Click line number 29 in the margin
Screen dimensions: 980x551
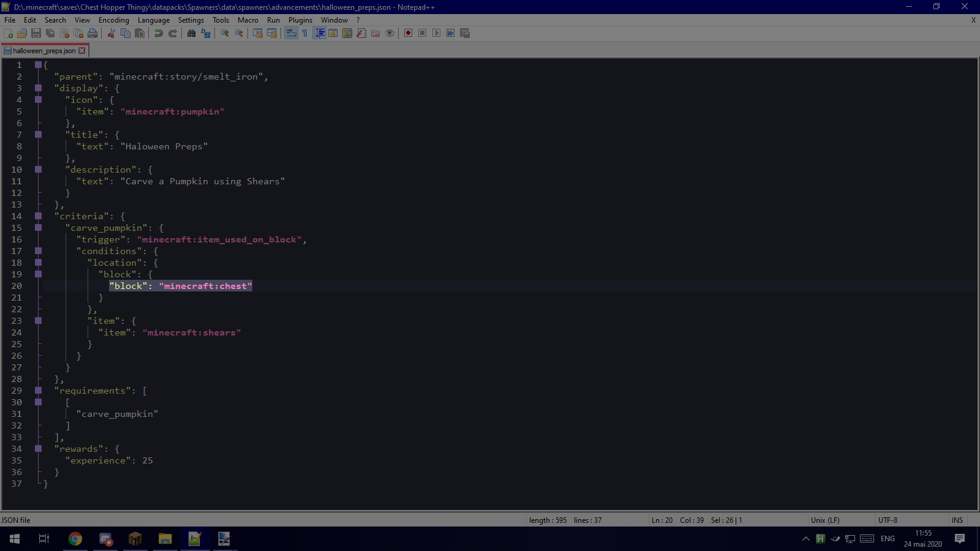tap(17, 391)
